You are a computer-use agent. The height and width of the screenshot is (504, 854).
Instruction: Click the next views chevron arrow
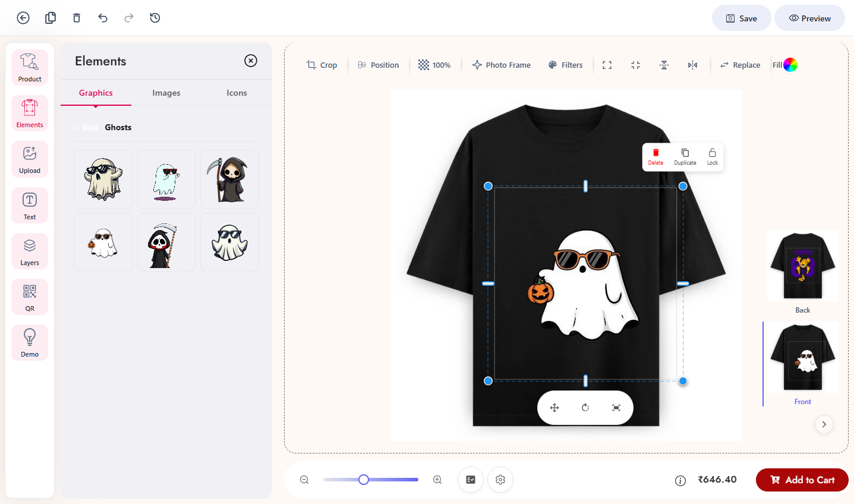[x=824, y=424]
